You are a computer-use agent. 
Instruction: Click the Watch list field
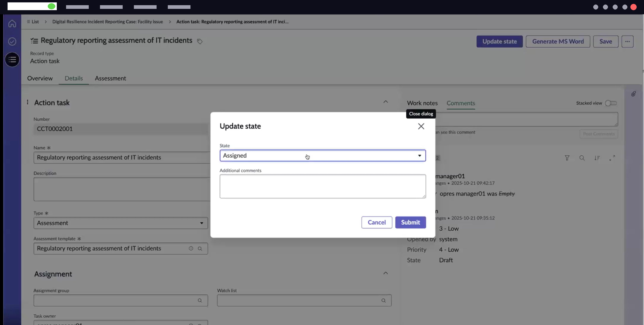(x=304, y=301)
